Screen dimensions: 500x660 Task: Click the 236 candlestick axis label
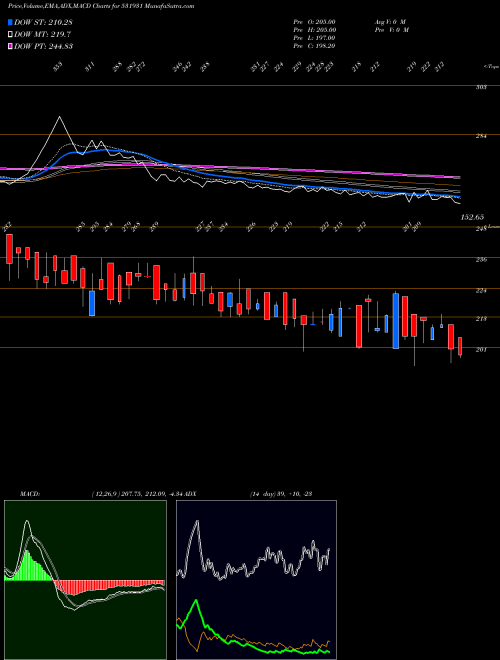pyautogui.click(x=482, y=260)
